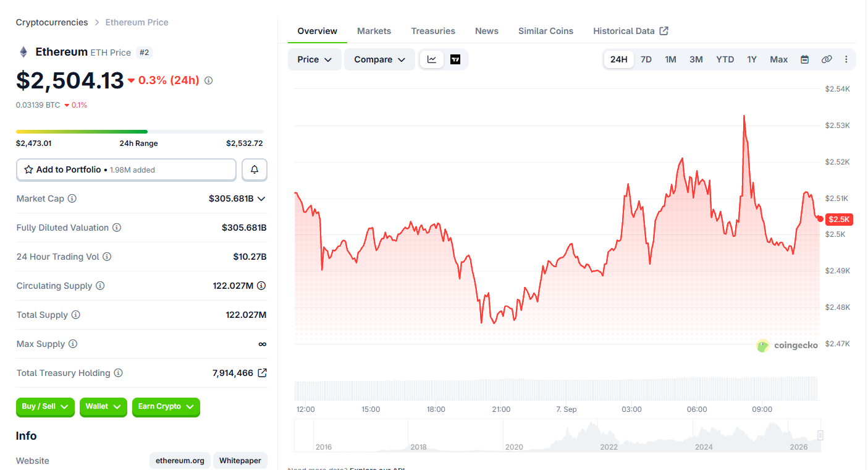The height and width of the screenshot is (470, 868).
Task: Open external link icon beside 7,914,466
Action: 262,373
